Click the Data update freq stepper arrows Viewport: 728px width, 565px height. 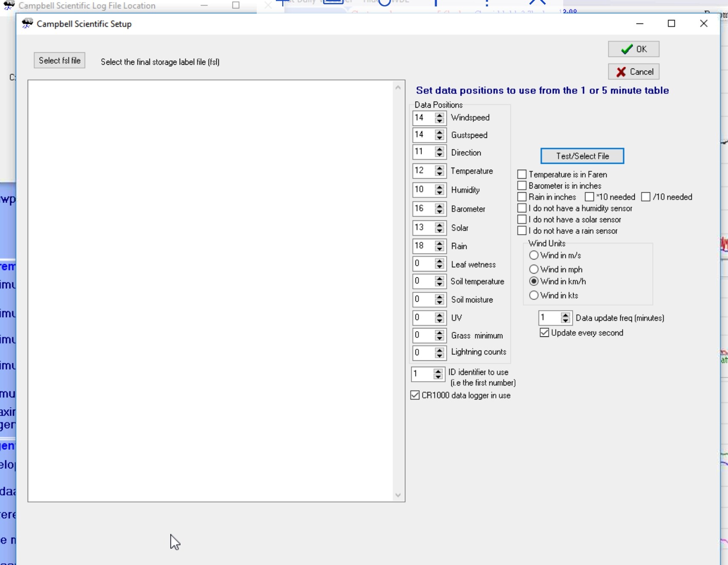pos(565,318)
